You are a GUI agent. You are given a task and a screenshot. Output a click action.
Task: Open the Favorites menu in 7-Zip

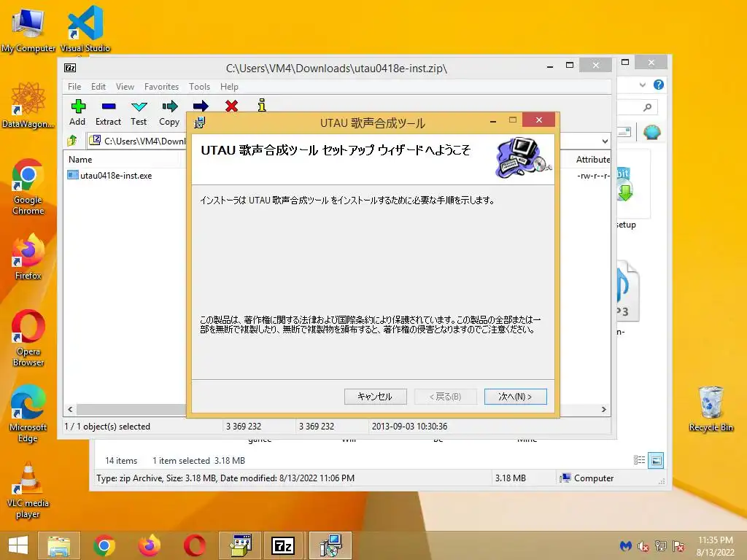pos(161,87)
